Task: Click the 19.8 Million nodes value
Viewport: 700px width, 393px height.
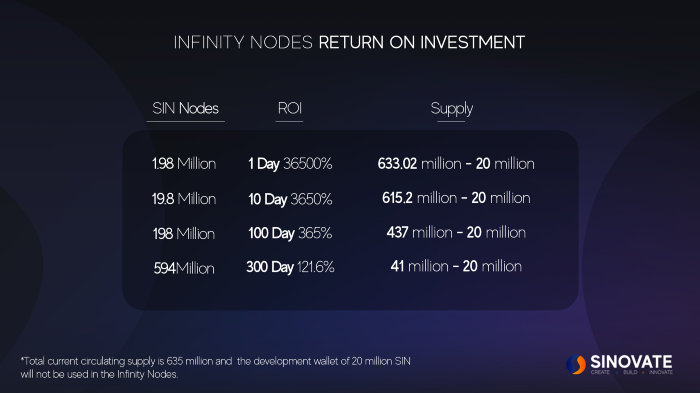Action: coord(184,199)
